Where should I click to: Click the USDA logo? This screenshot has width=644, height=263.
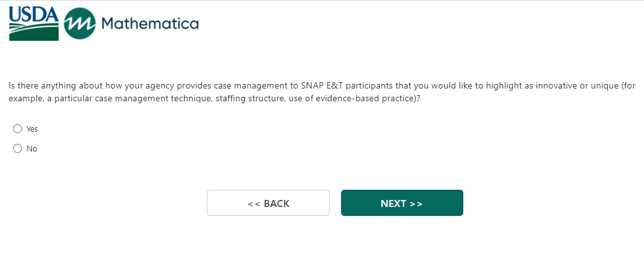33,25
